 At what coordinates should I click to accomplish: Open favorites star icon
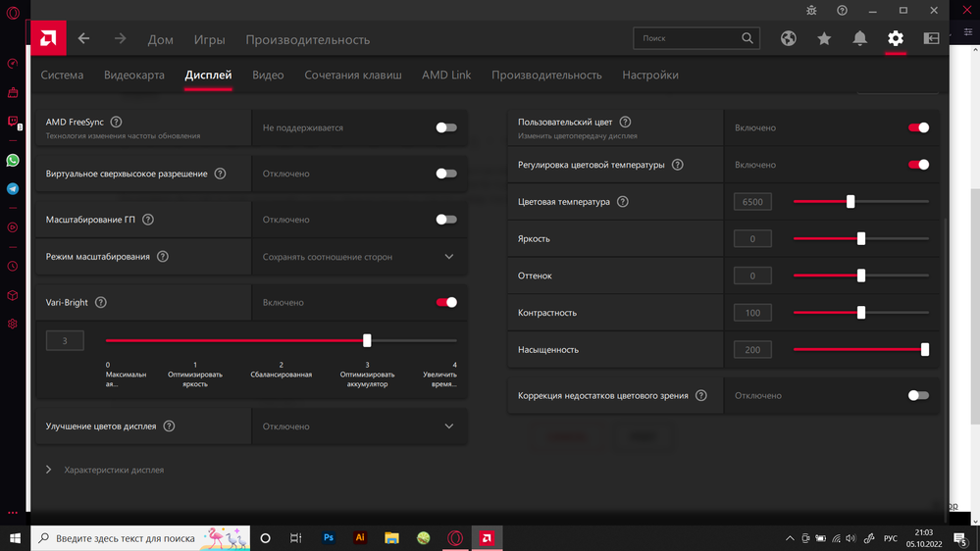pyautogui.click(x=824, y=38)
